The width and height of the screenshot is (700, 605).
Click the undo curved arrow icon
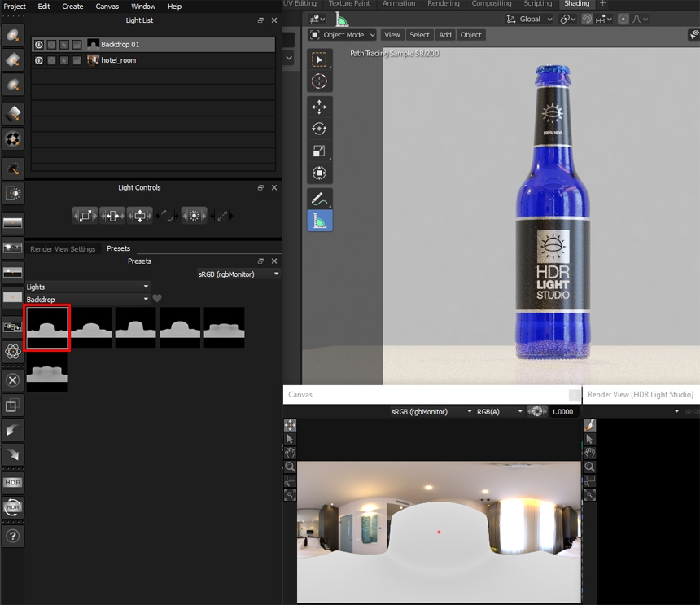(x=13, y=431)
